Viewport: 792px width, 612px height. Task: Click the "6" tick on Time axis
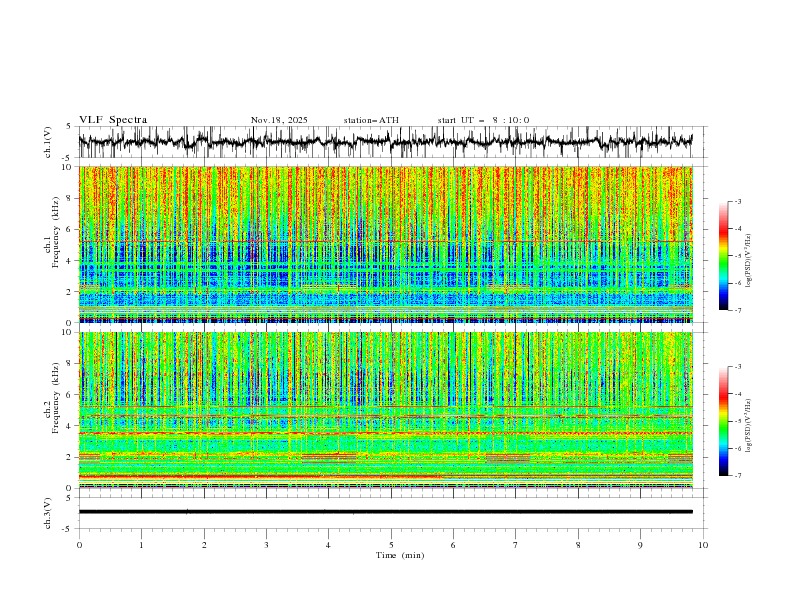point(453,545)
